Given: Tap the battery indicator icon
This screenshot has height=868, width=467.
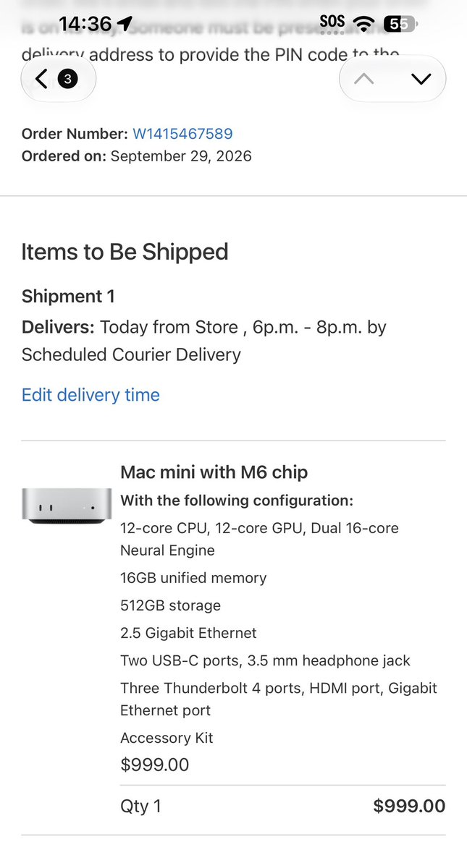Looking at the screenshot, I should point(400,24).
